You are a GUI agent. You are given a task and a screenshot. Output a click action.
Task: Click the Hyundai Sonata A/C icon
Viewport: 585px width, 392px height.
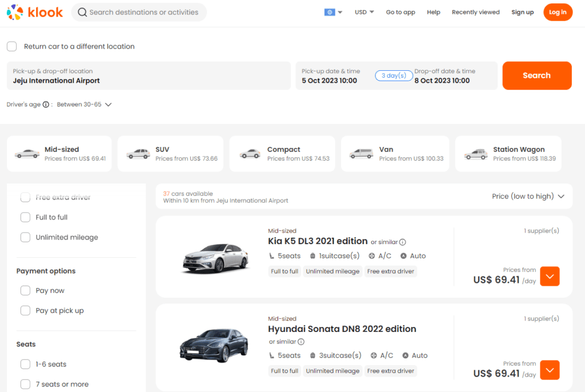coord(374,355)
